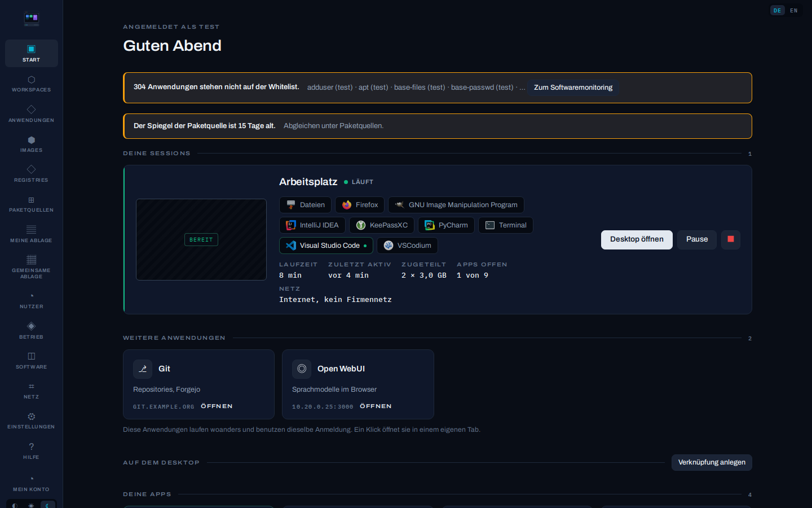Screen dimensions: 812x508
Task: Open the Dateien app chip
Action: coord(305,205)
